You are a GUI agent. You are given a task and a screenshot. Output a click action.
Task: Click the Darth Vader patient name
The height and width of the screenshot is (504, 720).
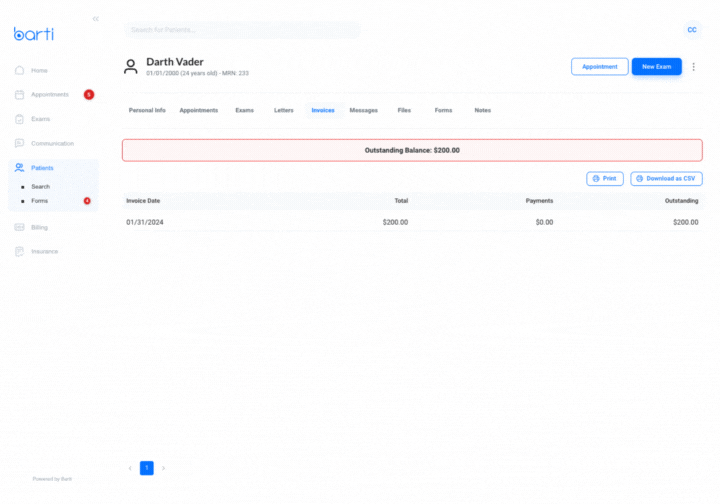tap(174, 62)
